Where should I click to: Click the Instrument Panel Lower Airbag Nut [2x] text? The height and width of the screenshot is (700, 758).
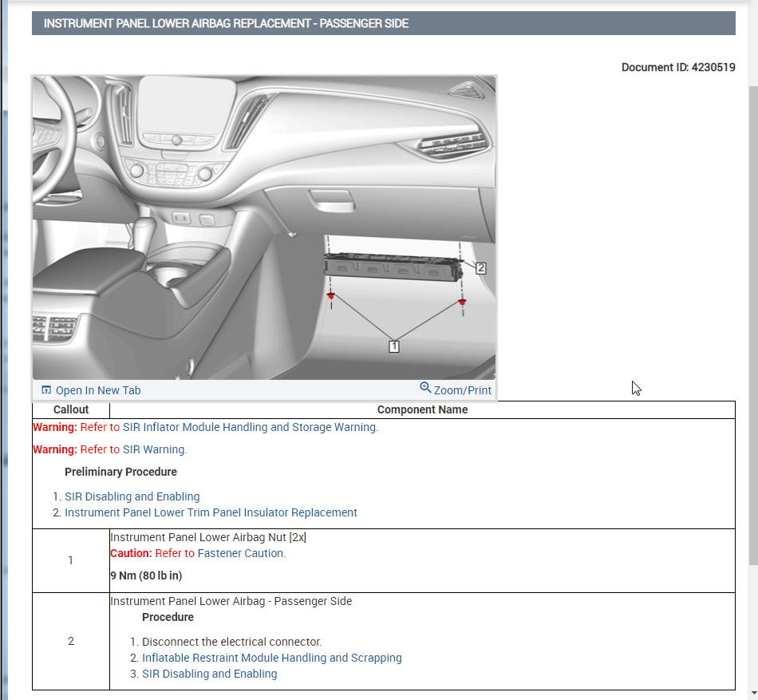pos(208,537)
